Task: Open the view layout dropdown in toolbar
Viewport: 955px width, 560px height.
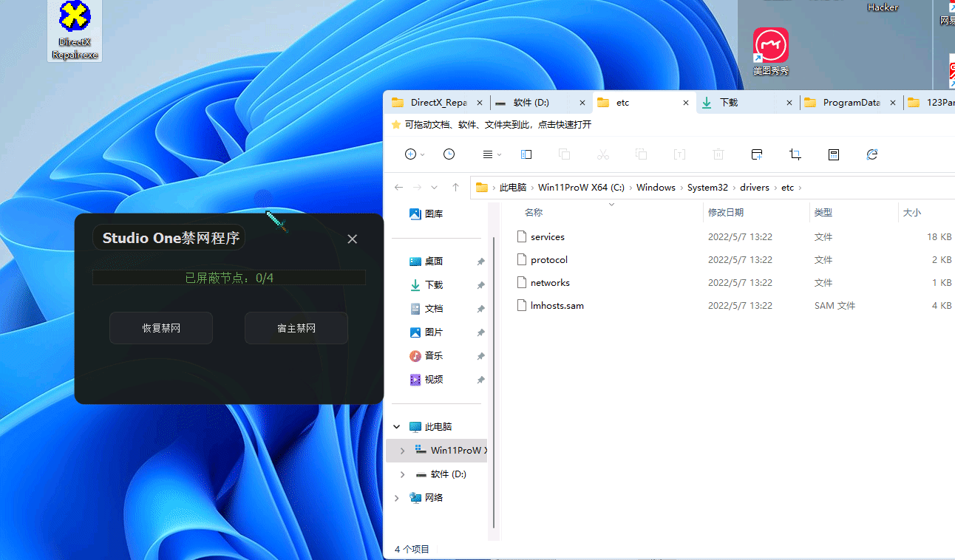Action: click(x=492, y=154)
